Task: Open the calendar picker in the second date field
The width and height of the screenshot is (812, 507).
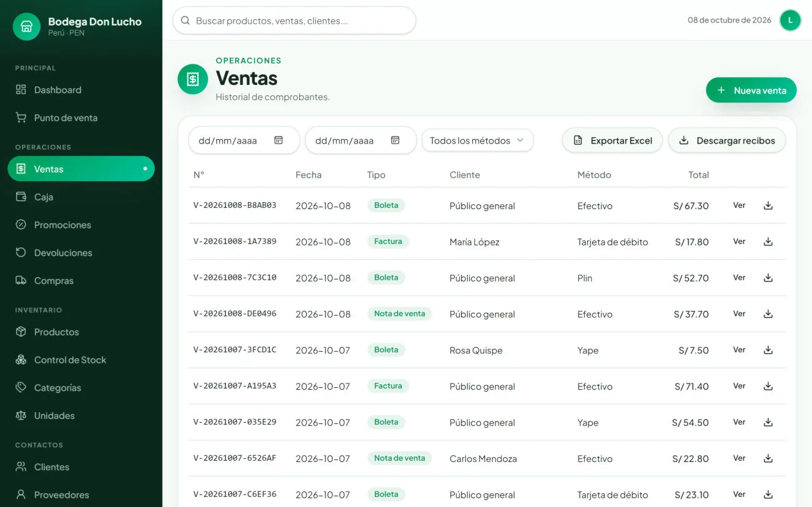Action: (395, 140)
